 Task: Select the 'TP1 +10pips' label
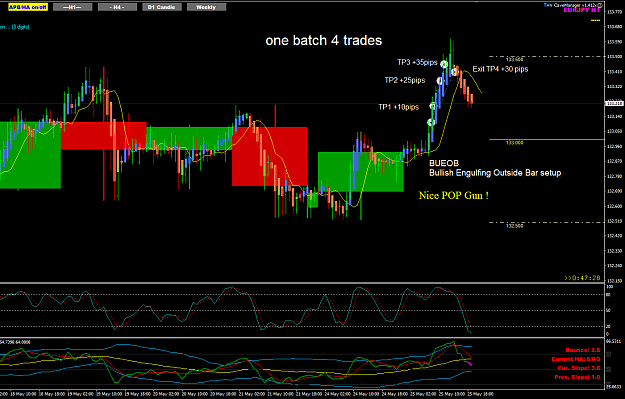(x=399, y=107)
